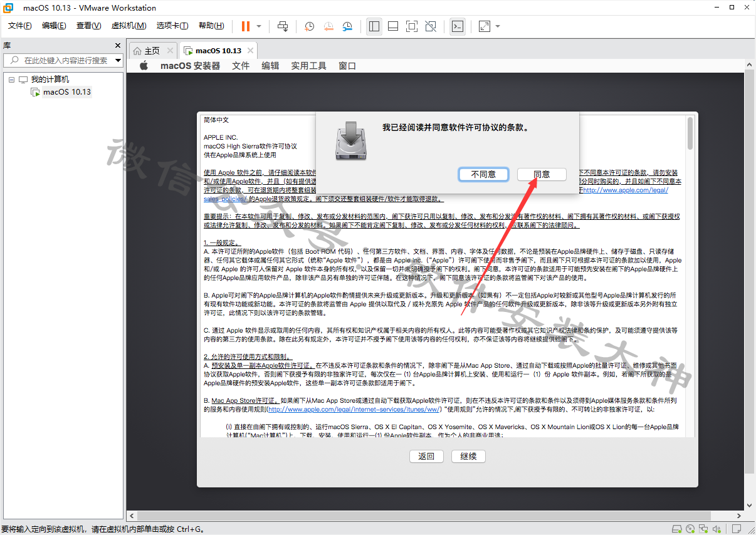The height and width of the screenshot is (535, 756).
Task: Click the 'APPLE INC.' text line
Action: coord(221,137)
